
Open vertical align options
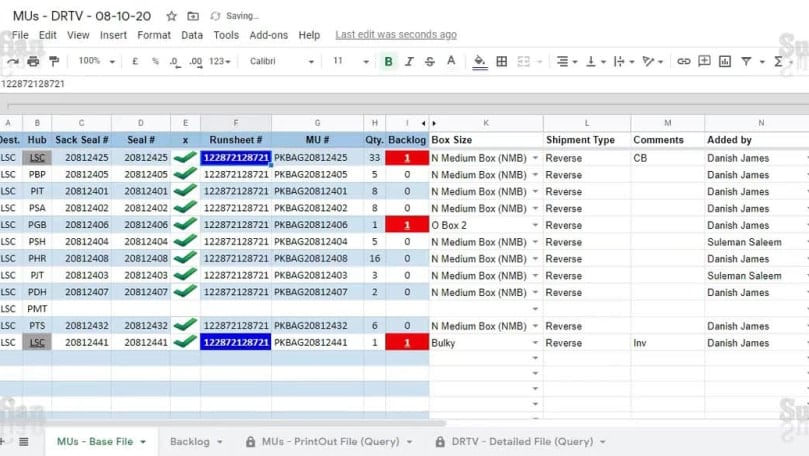(x=595, y=61)
